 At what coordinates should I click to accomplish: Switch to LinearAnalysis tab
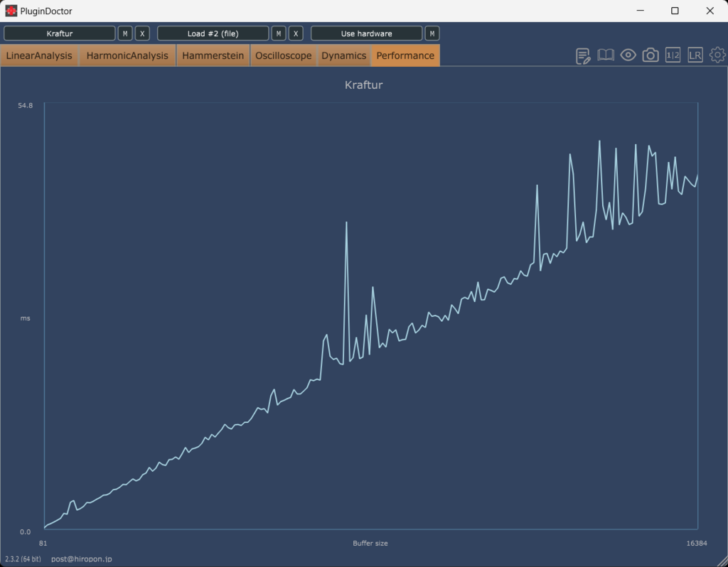(x=40, y=55)
